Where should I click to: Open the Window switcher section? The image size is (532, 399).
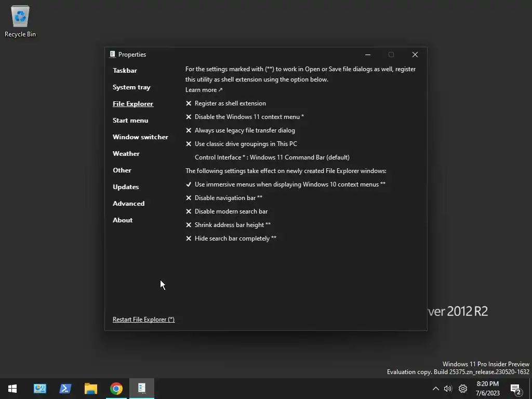pyautogui.click(x=140, y=137)
